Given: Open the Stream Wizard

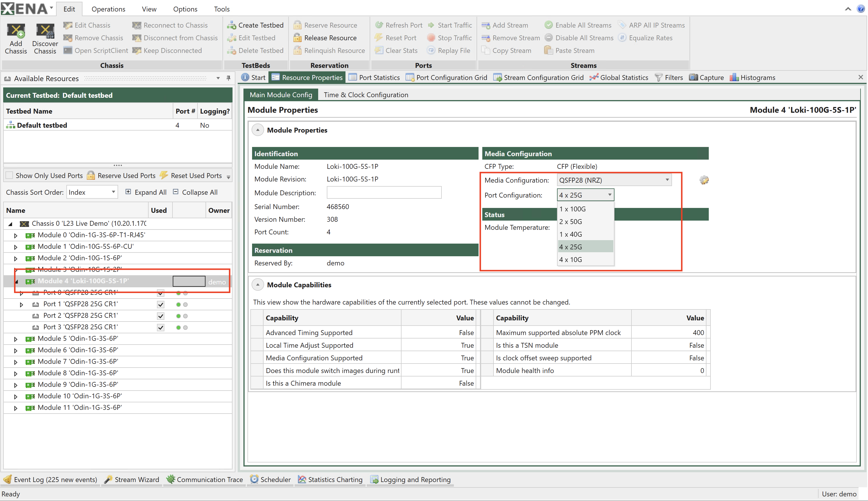Looking at the screenshot, I should tap(132, 479).
